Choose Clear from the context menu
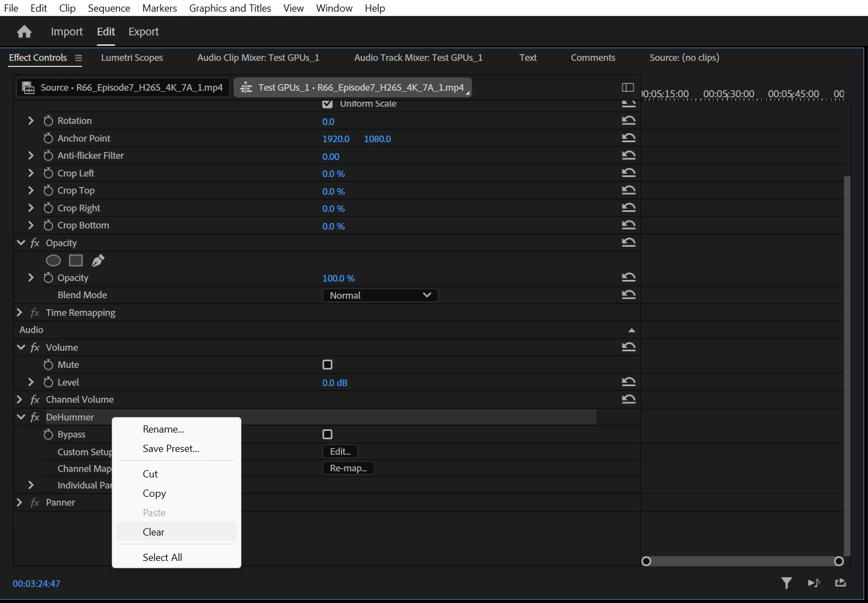868x603 pixels. tap(177, 532)
